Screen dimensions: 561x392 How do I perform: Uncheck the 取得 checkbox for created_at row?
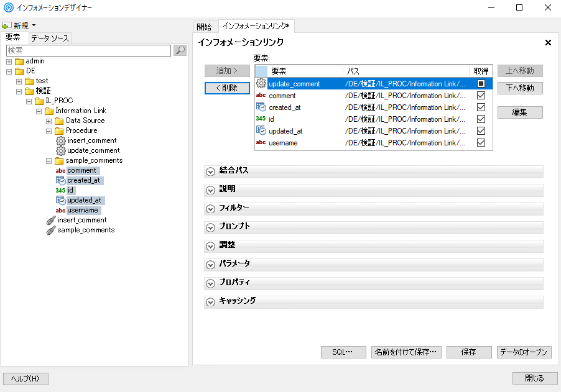click(x=481, y=107)
